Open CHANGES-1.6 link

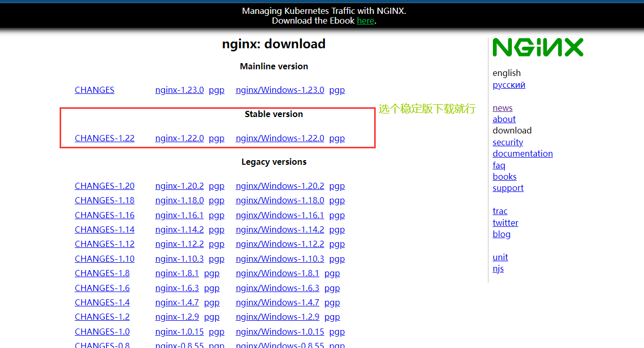tap(102, 288)
